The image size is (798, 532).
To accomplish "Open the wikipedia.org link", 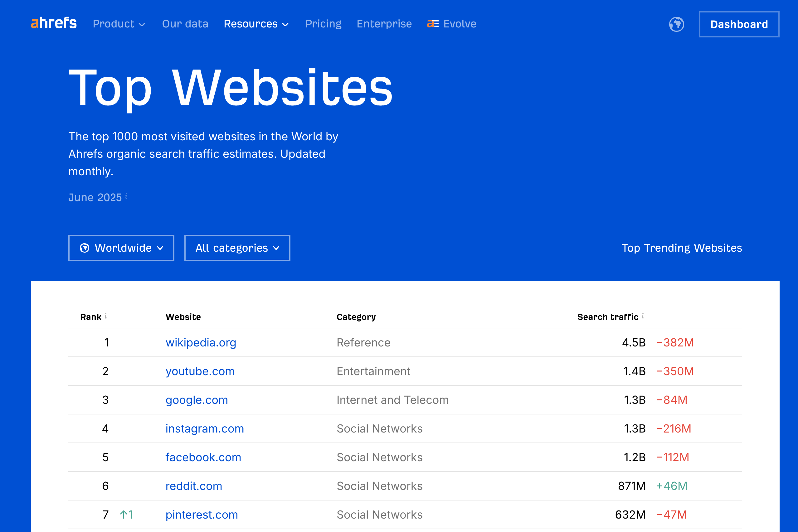I will coord(201,342).
